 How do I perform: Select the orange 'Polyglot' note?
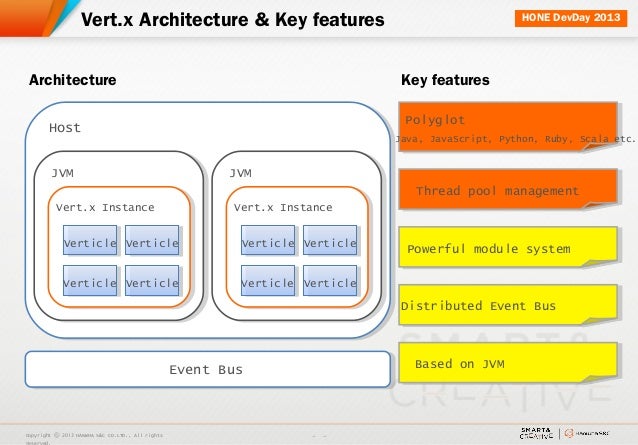coord(508,127)
